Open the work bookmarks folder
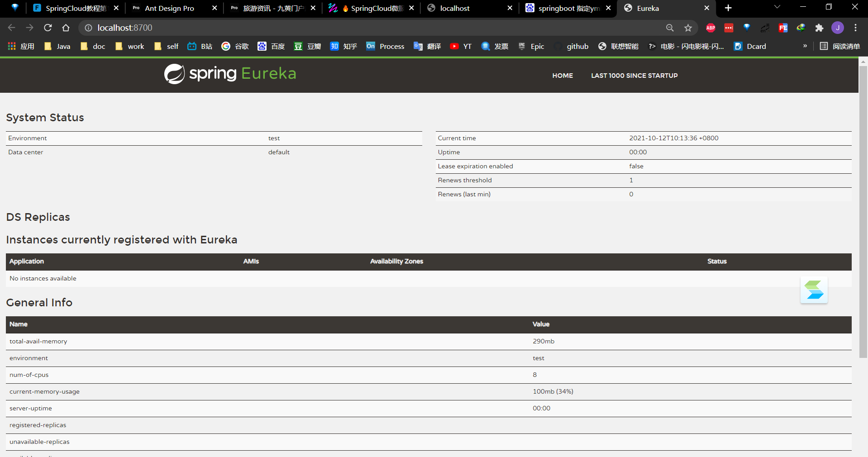Screen dimensions: 868x457 pos(130,46)
